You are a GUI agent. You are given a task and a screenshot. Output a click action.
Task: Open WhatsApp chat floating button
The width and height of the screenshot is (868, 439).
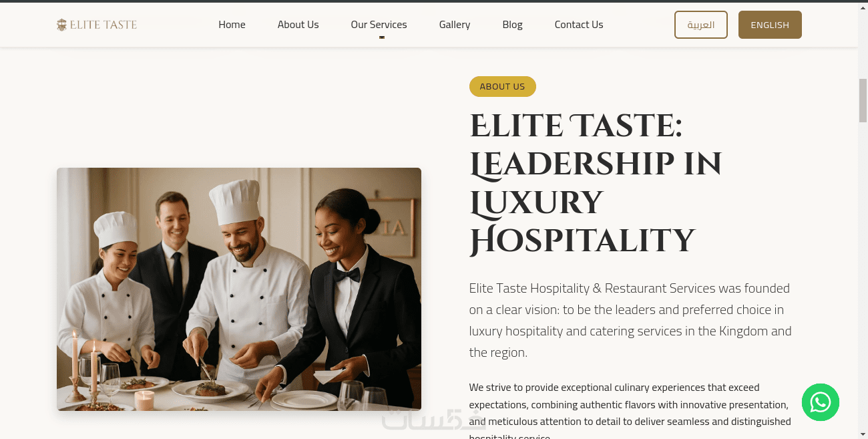pyautogui.click(x=820, y=402)
